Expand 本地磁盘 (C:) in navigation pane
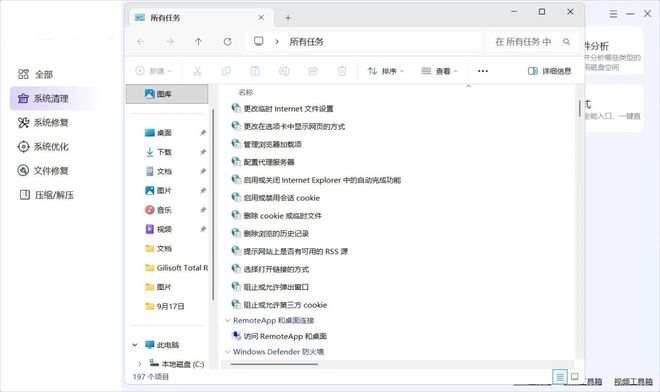Viewport: 660px width, 392px height. 140,364
